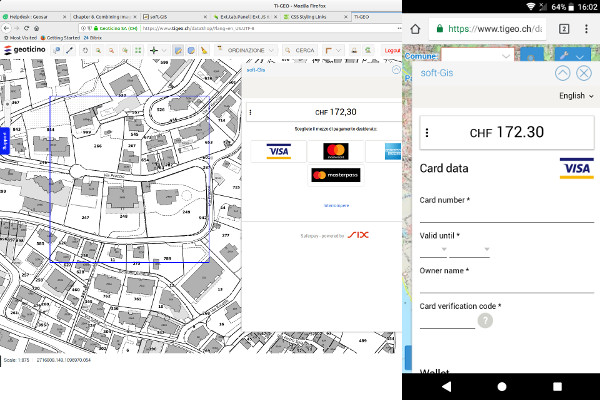
Task: Switch to the soft-GIS Firefox tab
Action: pyautogui.click(x=175, y=17)
